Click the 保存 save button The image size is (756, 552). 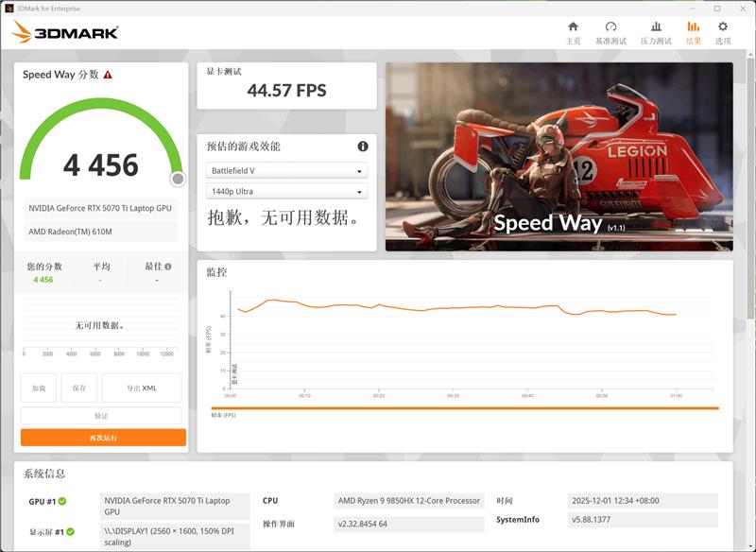click(79, 388)
